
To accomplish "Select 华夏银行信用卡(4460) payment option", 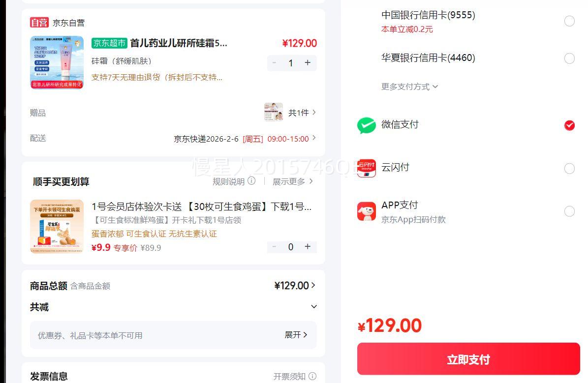I will [569, 59].
